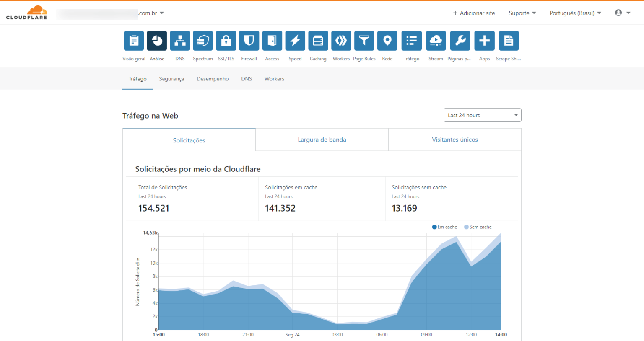Open the Caching icon
The image size is (644, 341).
point(318,41)
